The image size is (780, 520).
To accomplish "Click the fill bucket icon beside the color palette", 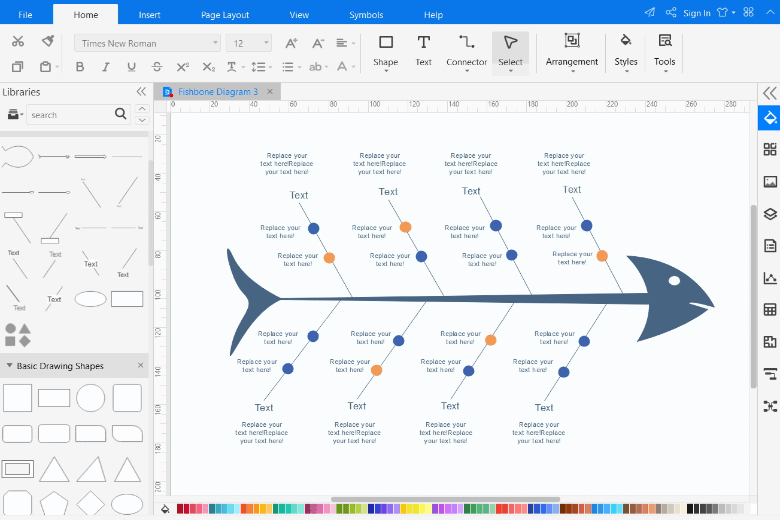I will [165, 509].
